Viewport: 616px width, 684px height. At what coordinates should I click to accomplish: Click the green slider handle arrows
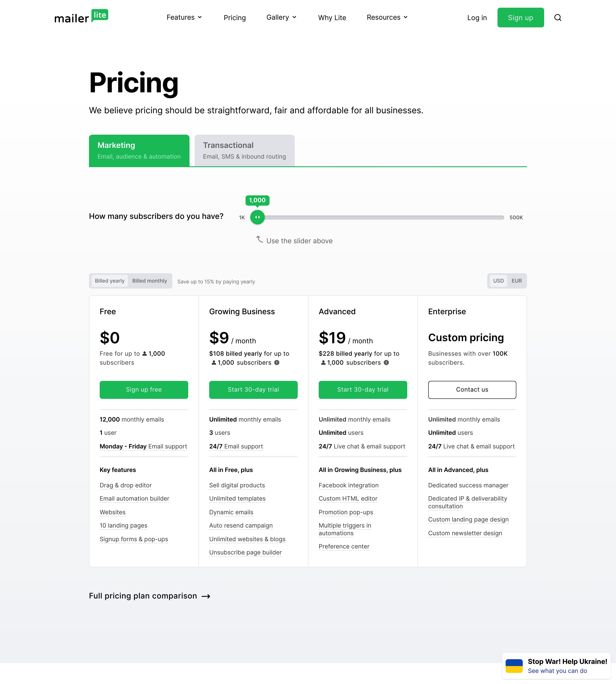point(257,217)
